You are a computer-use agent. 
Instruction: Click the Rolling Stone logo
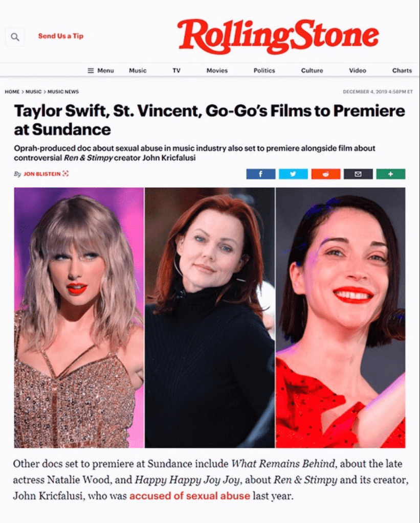pos(278,36)
